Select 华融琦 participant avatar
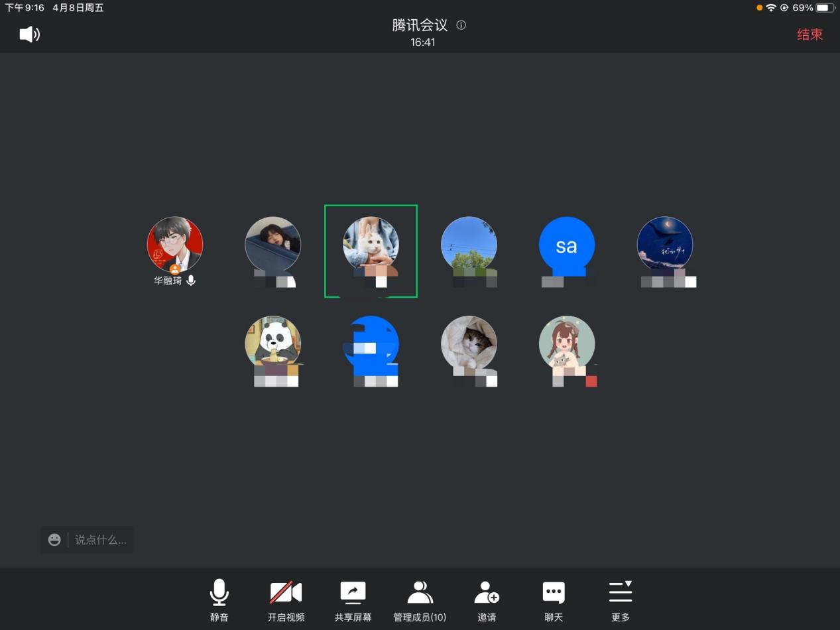Viewport: 840px width, 630px height. click(x=175, y=245)
